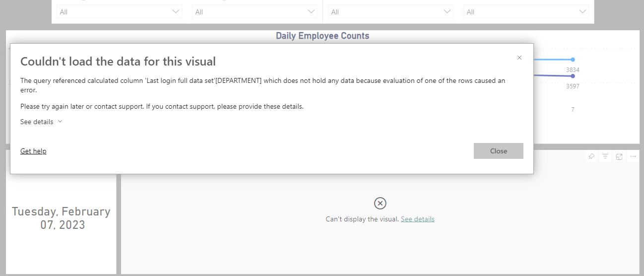The image size is (644, 276).
Task: Select the Tuesday, February 07, 2023 date card
Action: (61, 218)
